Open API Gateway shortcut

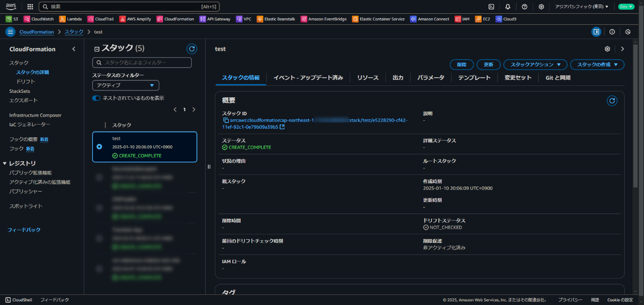pyautogui.click(x=215, y=19)
